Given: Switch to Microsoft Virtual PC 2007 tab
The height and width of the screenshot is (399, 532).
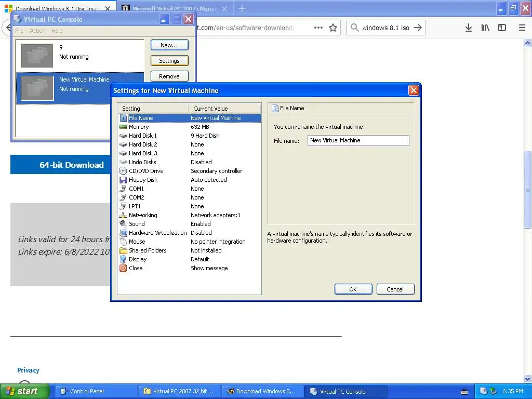Looking at the screenshot, I should [175, 8].
